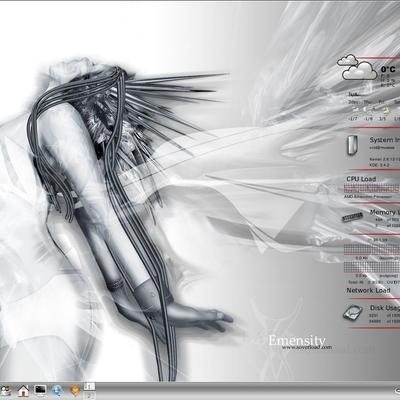Launch the Konsole terminal icon
Screen dimensions: 400x400
point(40,390)
